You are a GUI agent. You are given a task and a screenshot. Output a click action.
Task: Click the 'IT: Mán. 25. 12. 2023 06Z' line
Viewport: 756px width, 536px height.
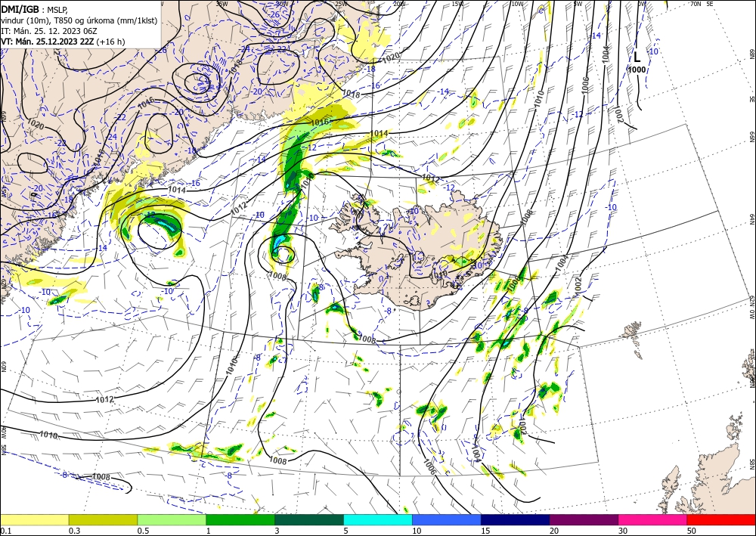tap(49, 31)
